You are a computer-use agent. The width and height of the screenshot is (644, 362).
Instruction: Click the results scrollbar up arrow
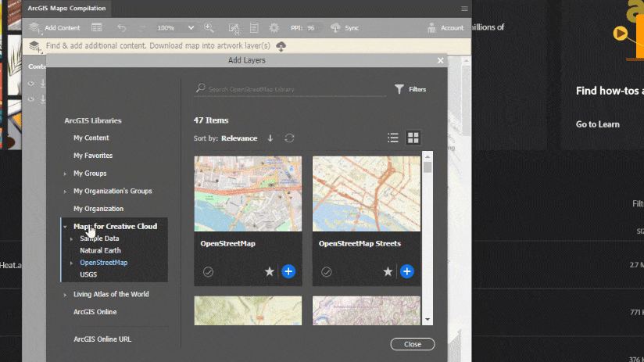pos(428,156)
